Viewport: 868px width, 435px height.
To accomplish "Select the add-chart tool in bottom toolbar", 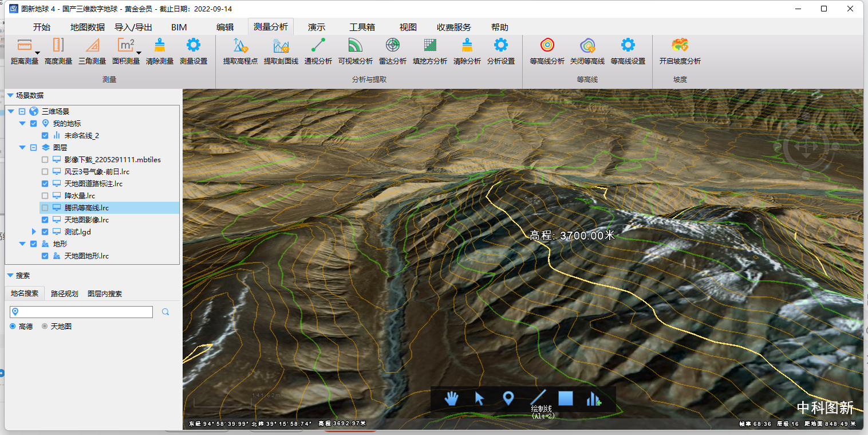I will 594,398.
